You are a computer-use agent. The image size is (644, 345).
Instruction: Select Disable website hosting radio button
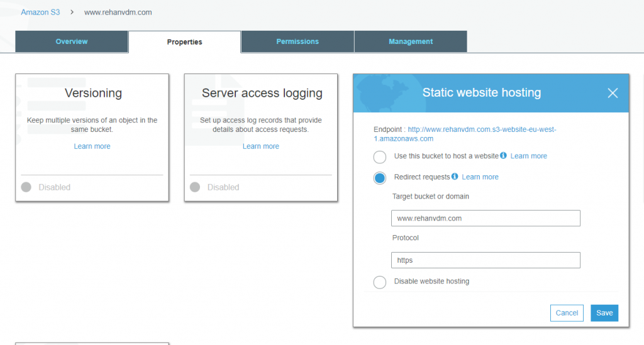pyautogui.click(x=379, y=282)
